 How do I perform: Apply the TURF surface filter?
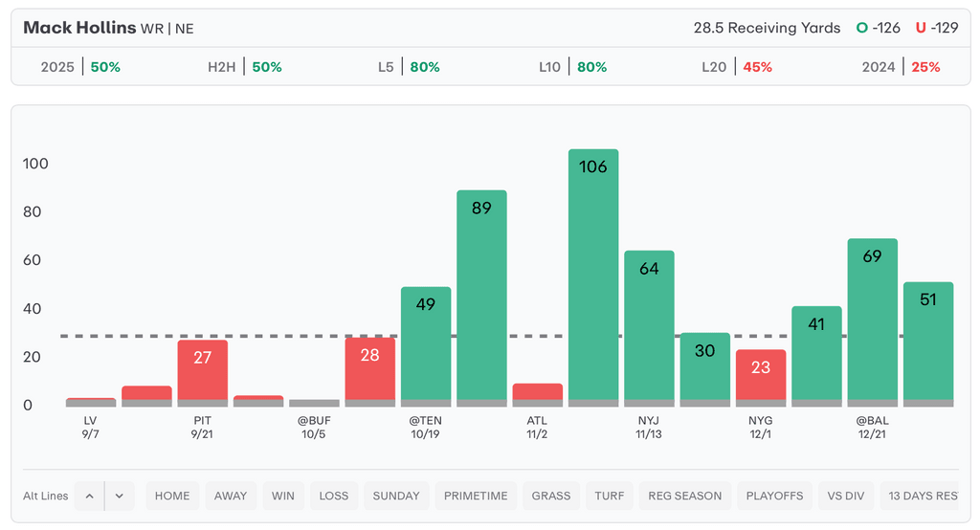[609, 496]
